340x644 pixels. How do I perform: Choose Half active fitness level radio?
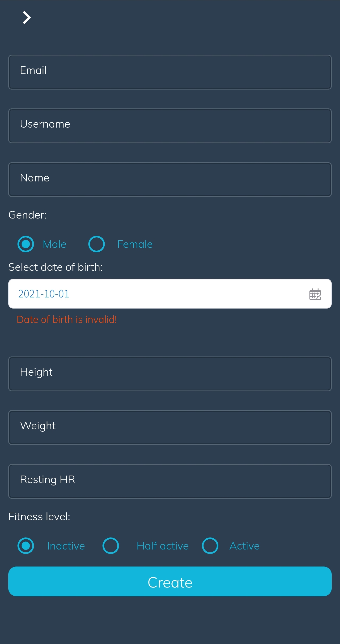[111, 545]
